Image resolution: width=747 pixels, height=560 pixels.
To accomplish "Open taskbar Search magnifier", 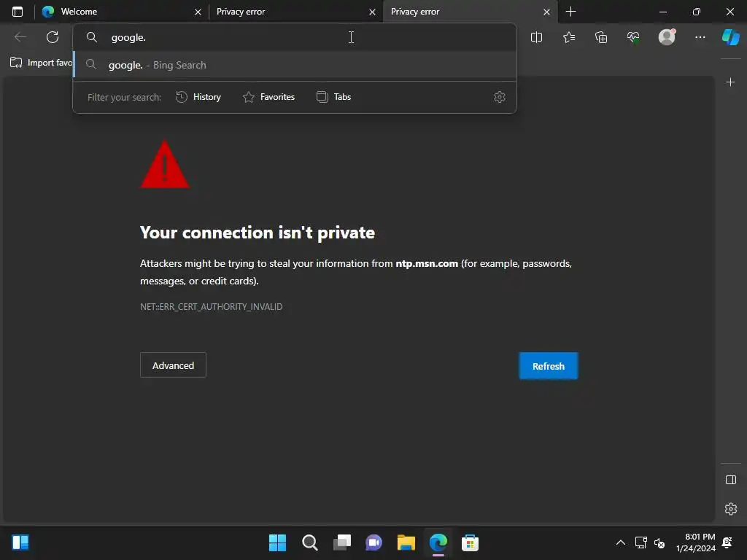I will tap(309, 542).
